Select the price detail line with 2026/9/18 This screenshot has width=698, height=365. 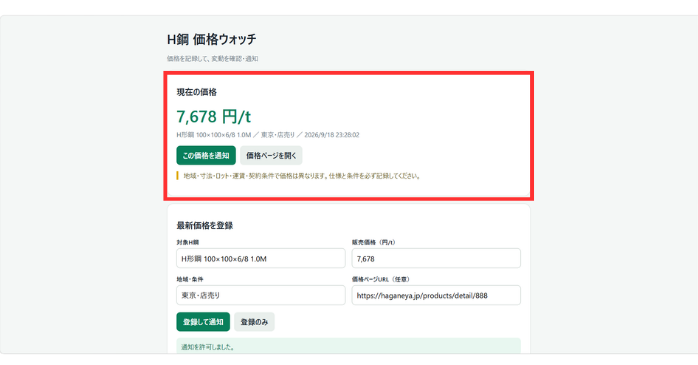(268, 135)
